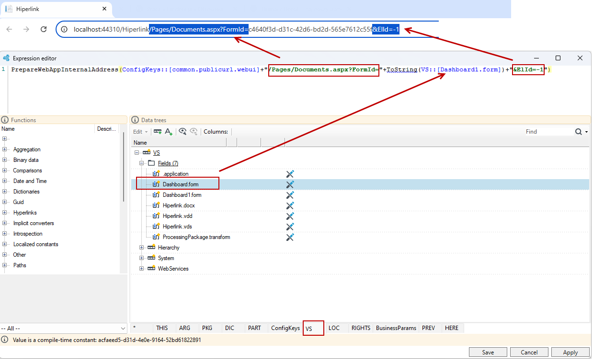Select the Introspection function group label
This screenshot has height=364, width=593.
[x=28, y=234]
